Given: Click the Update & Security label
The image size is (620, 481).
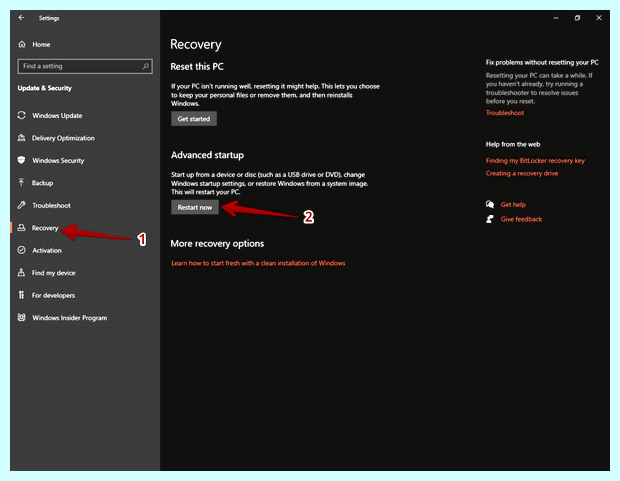Looking at the screenshot, I should click(x=45, y=88).
